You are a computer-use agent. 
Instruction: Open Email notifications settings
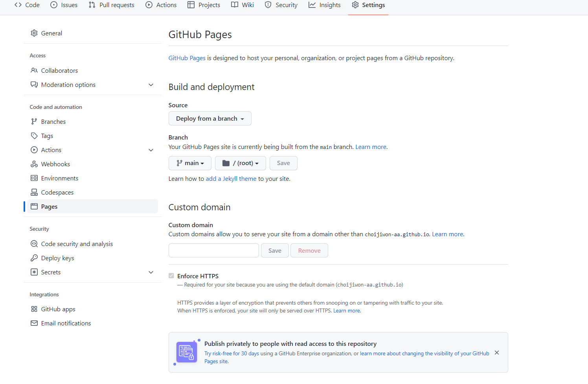click(x=93, y=323)
